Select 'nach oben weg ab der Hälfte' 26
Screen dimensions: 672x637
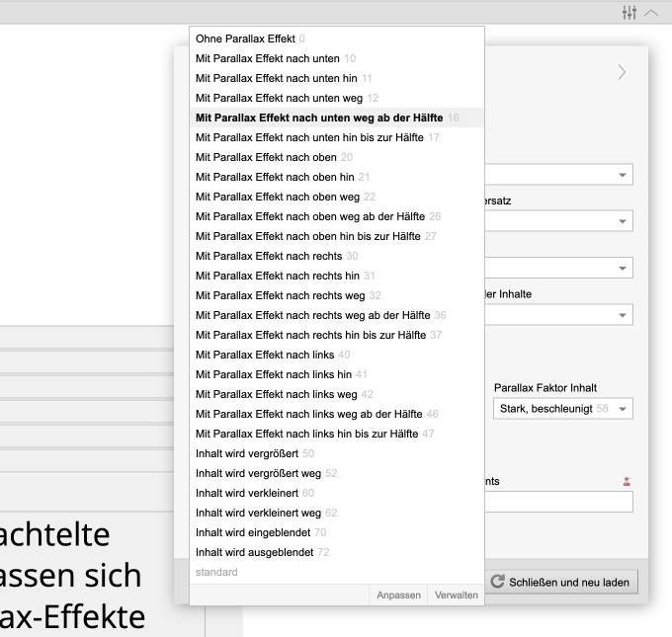[x=337, y=216]
